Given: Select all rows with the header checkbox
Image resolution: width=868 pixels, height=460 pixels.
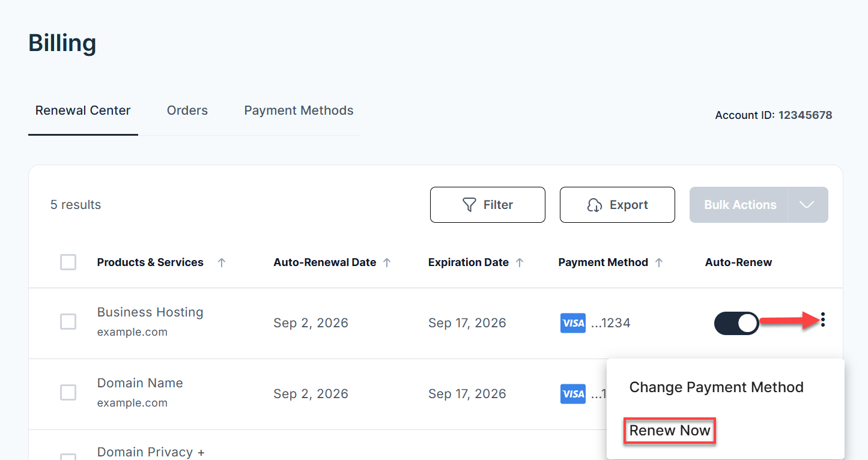Looking at the screenshot, I should point(68,262).
